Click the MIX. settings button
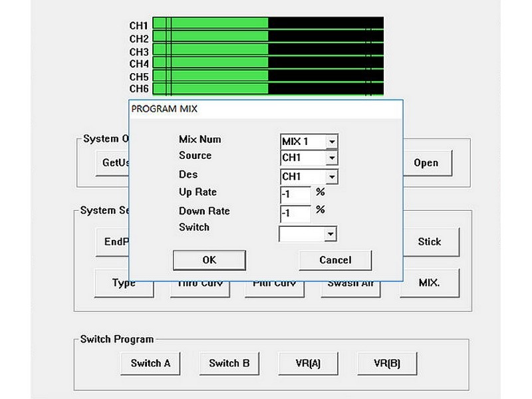532x399 pixels. 430,283
